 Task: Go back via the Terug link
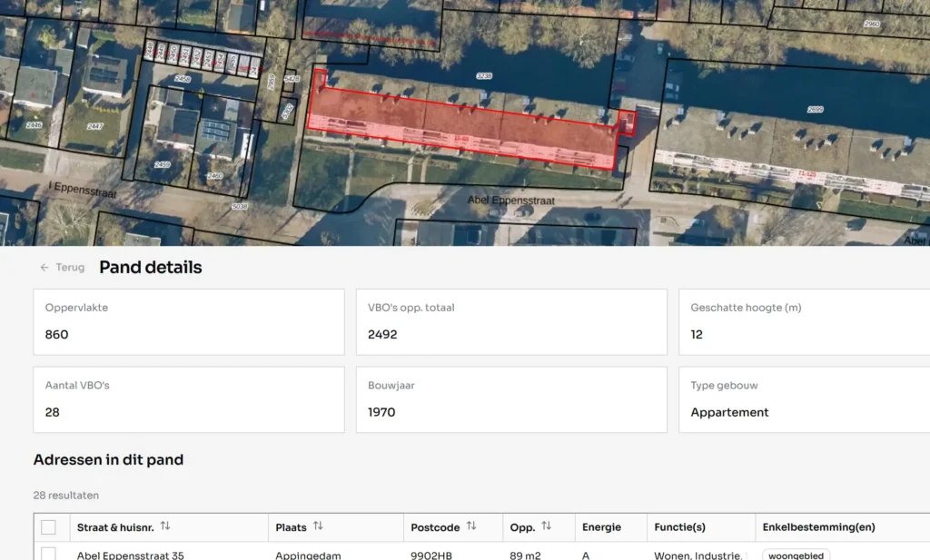[x=70, y=268]
